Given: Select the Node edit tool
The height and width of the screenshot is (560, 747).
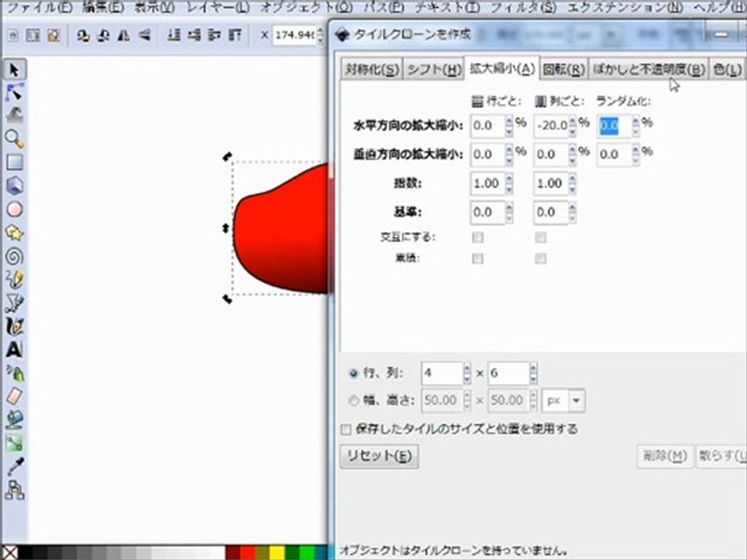Looking at the screenshot, I should (14, 93).
